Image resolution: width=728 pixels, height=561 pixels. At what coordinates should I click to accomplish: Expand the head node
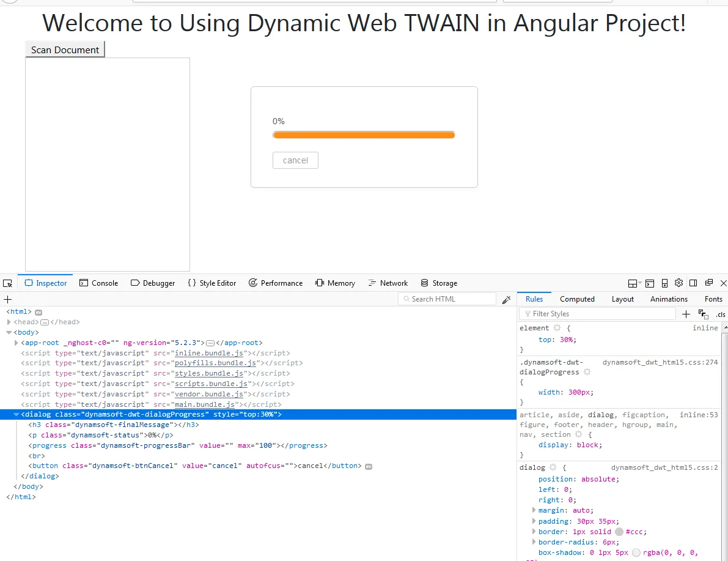coord(9,322)
